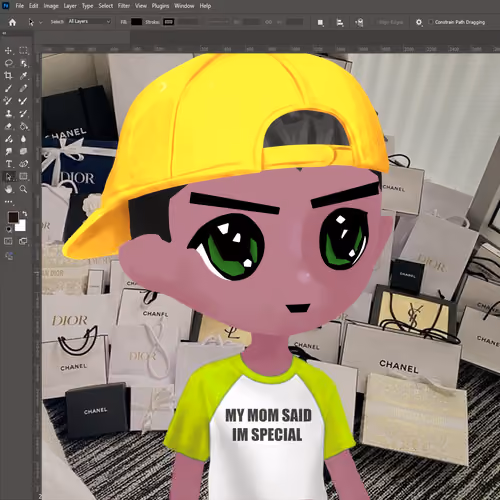
Task: Click the shirt text on canvas
Action: [268, 425]
